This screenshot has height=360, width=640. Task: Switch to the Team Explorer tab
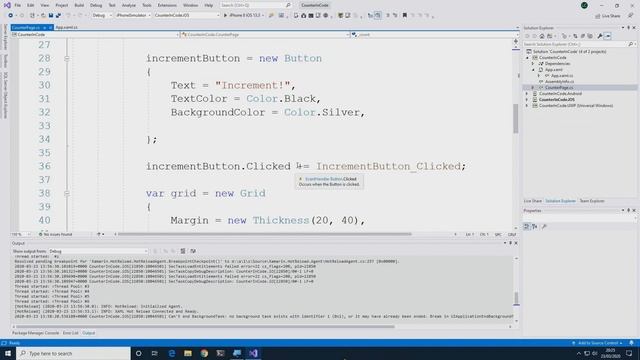point(592,201)
